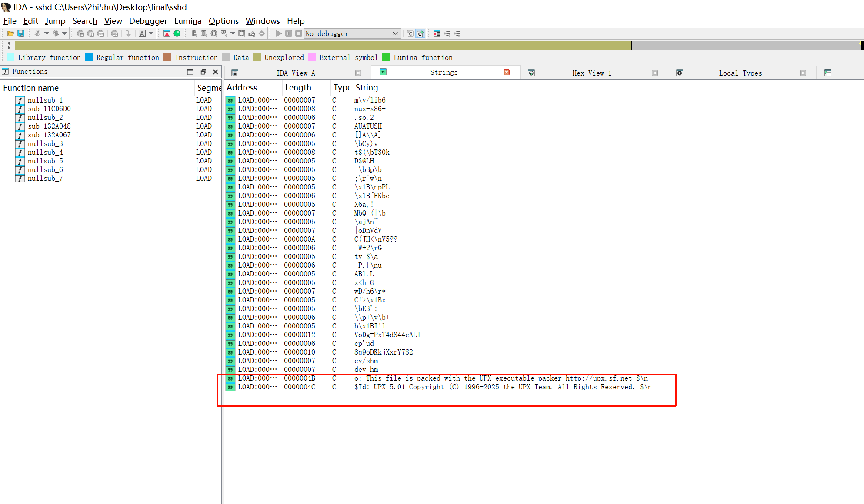Click the terminate process stop icon
The image size is (864, 504).
(x=298, y=33)
